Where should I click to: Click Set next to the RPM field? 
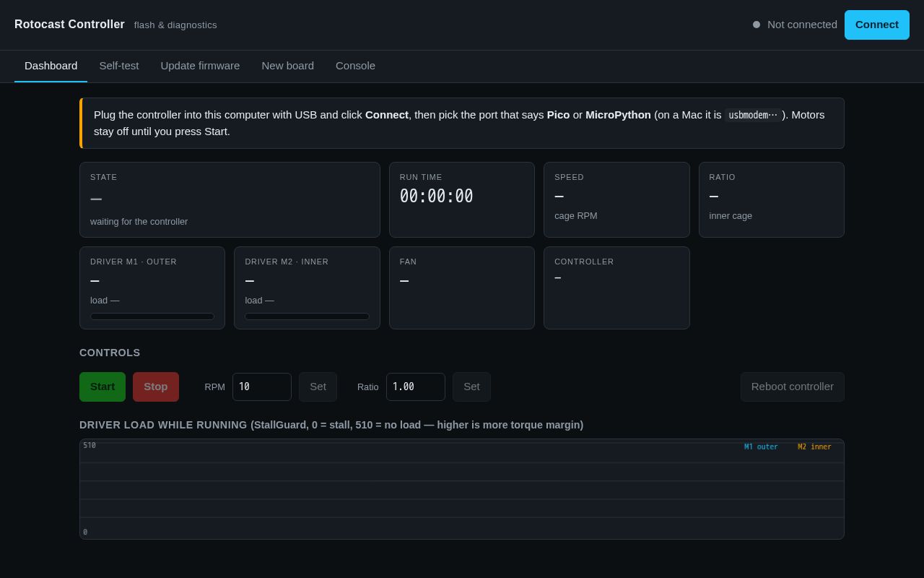coord(318,387)
